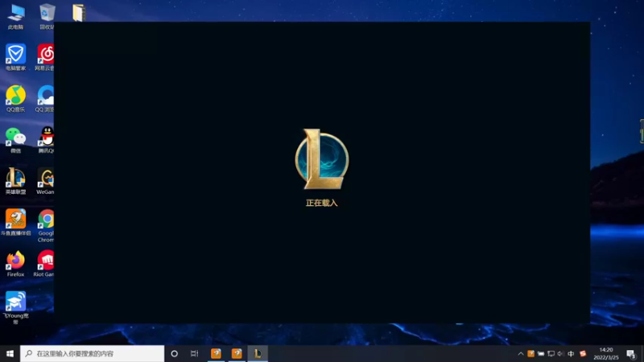Screen dimensions: 644x362
Task: Open the 此电脑 desktop icon
Action: click(x=15, y=16)
